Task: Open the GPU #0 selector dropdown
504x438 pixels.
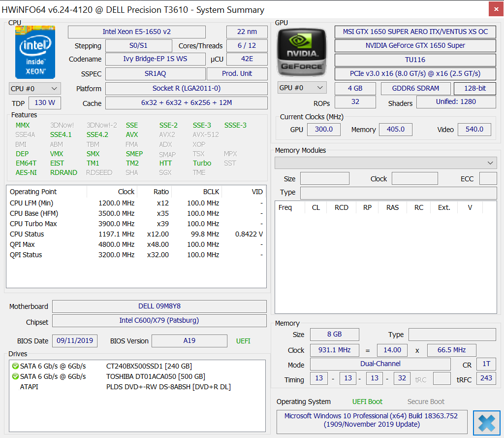Action: point(302,88)
